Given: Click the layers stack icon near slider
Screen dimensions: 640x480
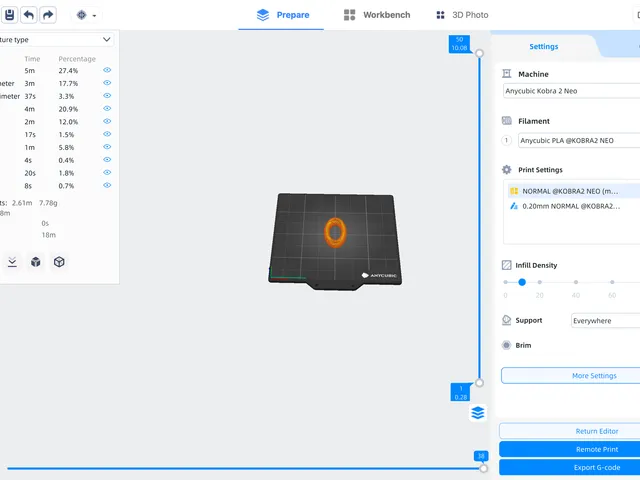Looking at the screenshot, I should pyautogui.click(x=478, y=413).
